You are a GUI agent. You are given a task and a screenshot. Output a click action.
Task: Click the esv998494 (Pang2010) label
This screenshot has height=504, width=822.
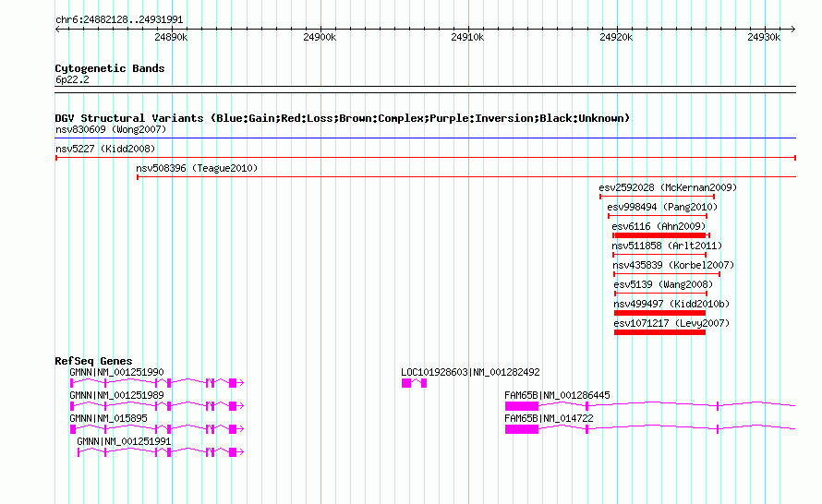[x=662, y=207]
